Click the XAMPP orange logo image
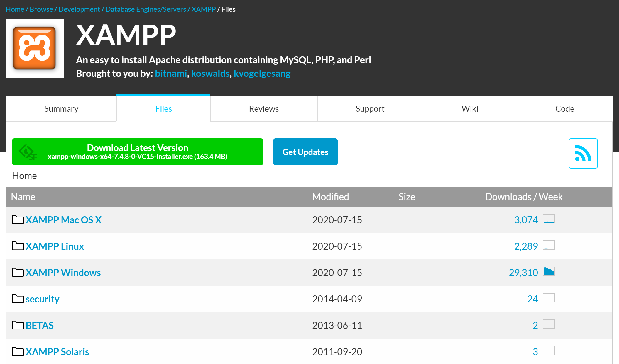Screen dimensions: 619x364 pos(35,48)
